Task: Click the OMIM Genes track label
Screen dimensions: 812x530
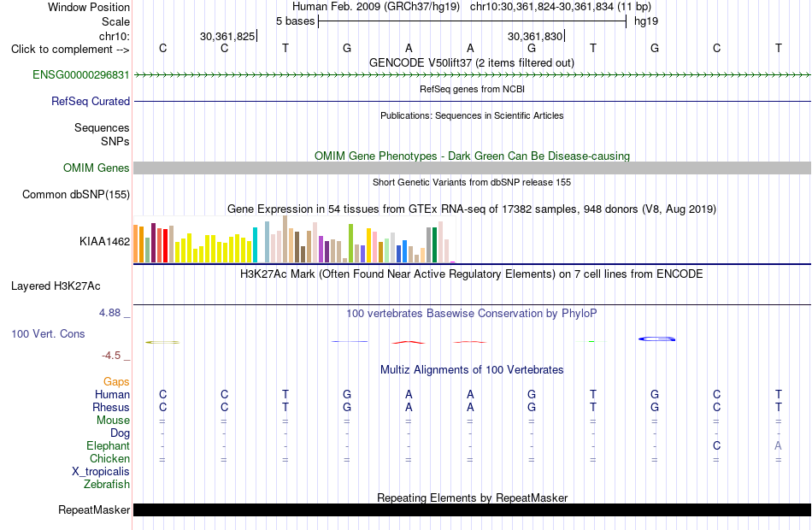Action: pos(97,168)
